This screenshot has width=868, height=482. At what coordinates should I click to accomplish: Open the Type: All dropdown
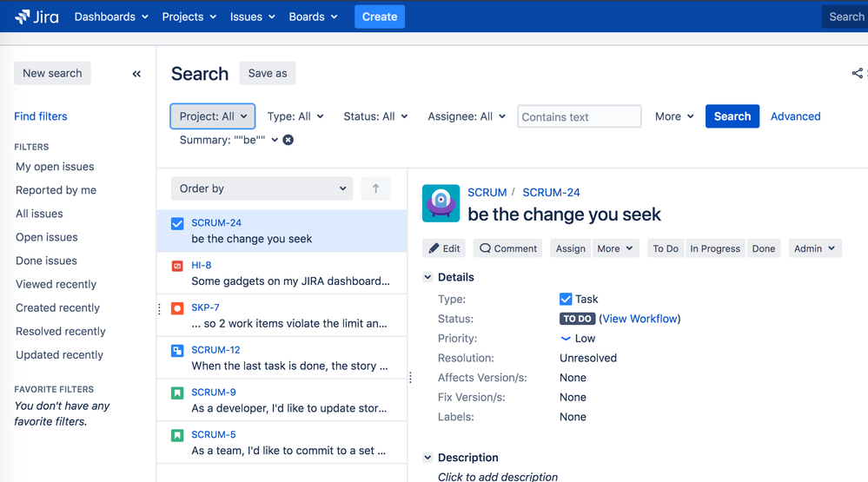295,116
